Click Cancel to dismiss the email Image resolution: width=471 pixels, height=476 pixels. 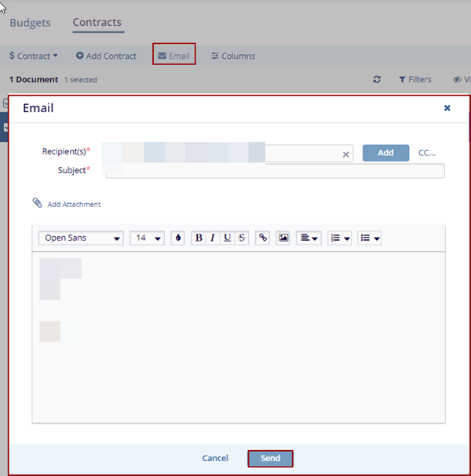[215, 458]
